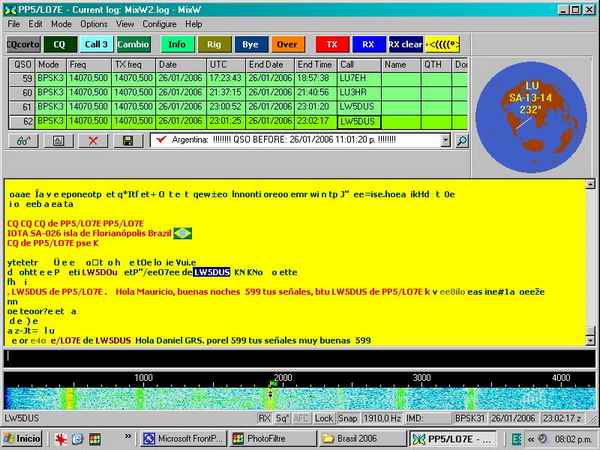Click the magnifier icon beside the Argentina field
Image resolution: width=600 pixels, height=450 pixels.
click(x=461, y=141)
